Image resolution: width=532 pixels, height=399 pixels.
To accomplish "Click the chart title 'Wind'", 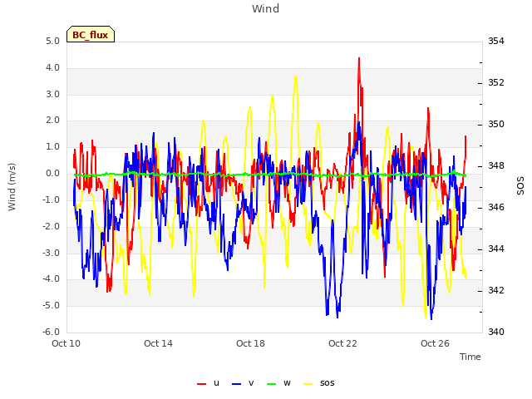I will point(266,8).
